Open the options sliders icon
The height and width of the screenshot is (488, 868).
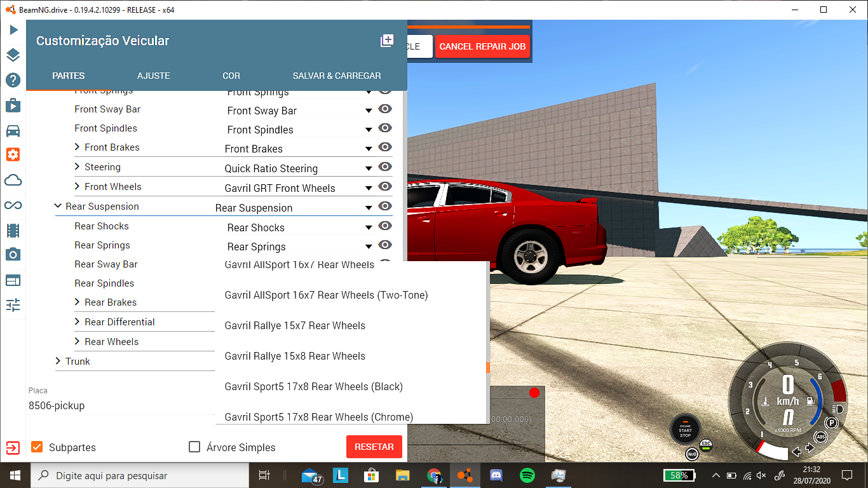tap(13, 305)
